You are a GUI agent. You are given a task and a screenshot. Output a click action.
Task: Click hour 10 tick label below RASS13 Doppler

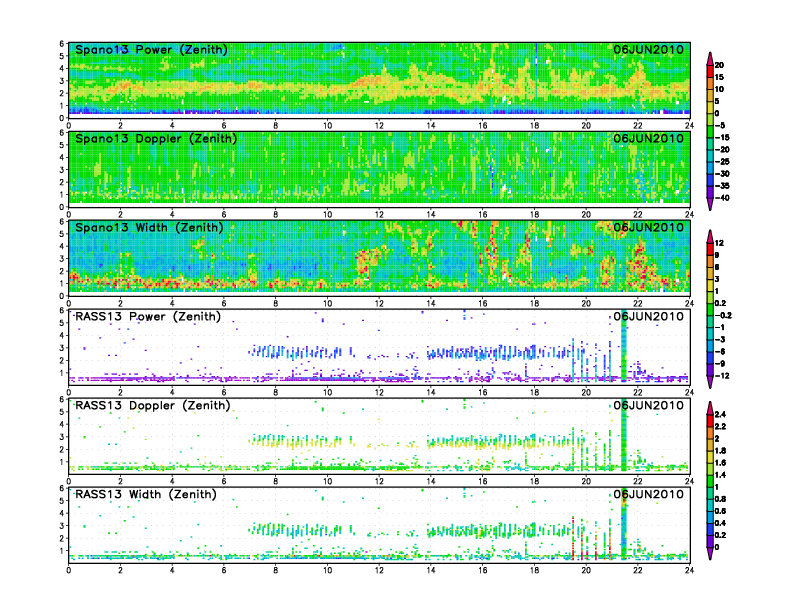pyautogui.click(x=327, y=481)
